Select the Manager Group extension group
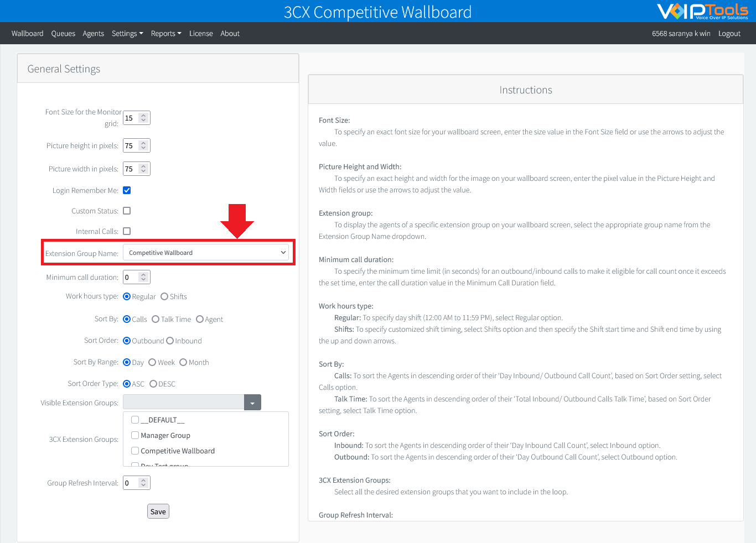756x543 pixels. [x=135, y=435]
